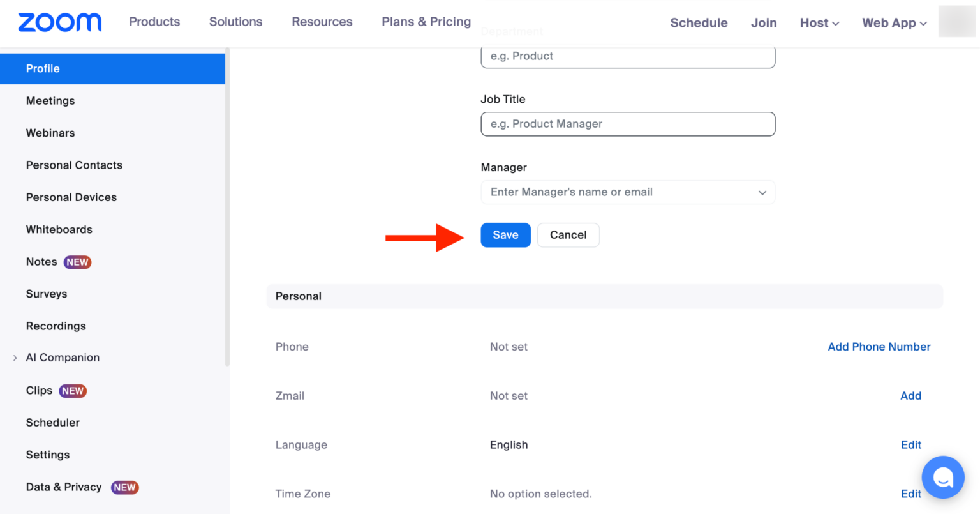Open Data & Privacy marked NEW
Screen dimensions: 980x514
pos(63,487)
